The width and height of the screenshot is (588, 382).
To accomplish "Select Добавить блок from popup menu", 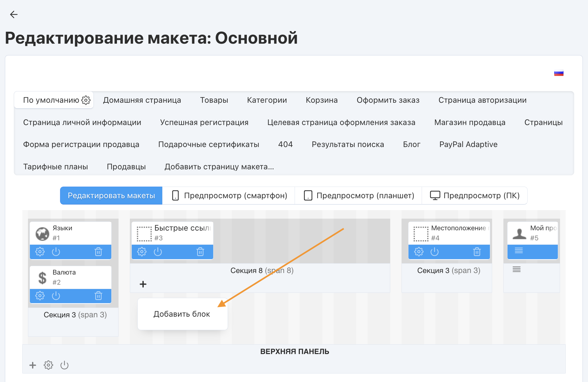I will pos(182,314).
